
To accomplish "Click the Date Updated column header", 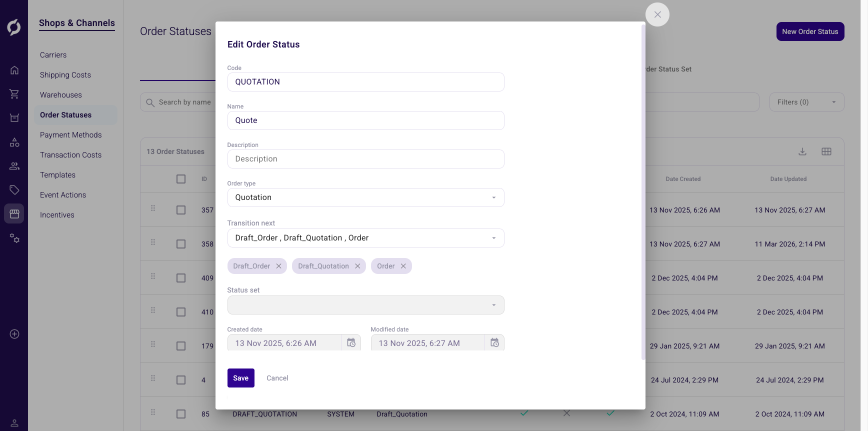I will [788, 179].
